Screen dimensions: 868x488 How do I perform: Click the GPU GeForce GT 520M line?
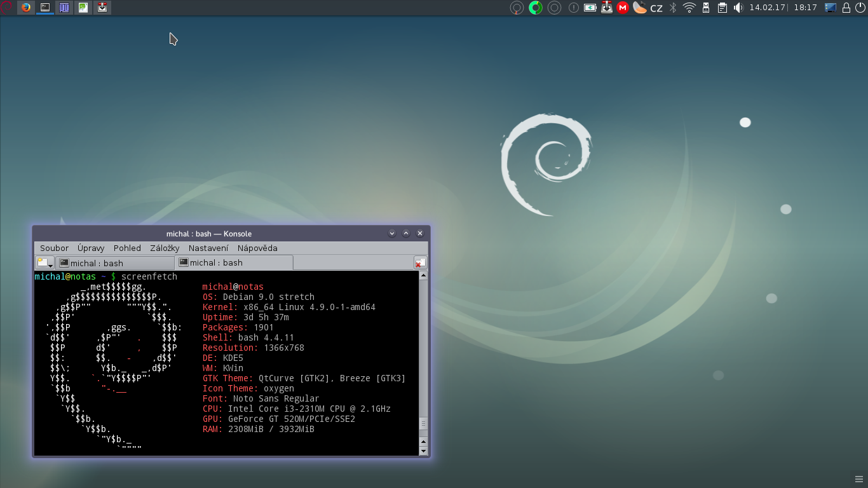click(x=279, y=419)
